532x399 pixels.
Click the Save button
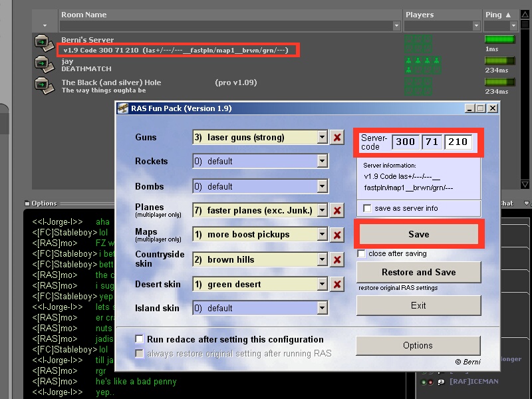(419, 235)
